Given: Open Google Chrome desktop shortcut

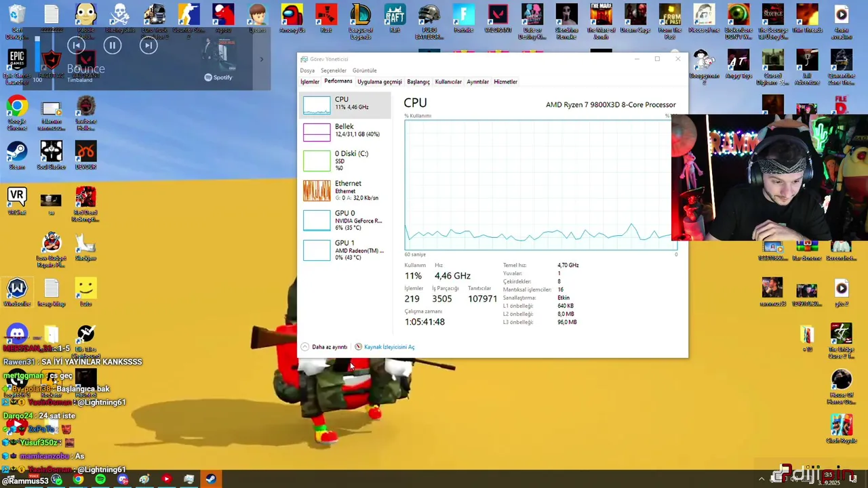Looking at the screenshot, I should (x=17, y=113).
